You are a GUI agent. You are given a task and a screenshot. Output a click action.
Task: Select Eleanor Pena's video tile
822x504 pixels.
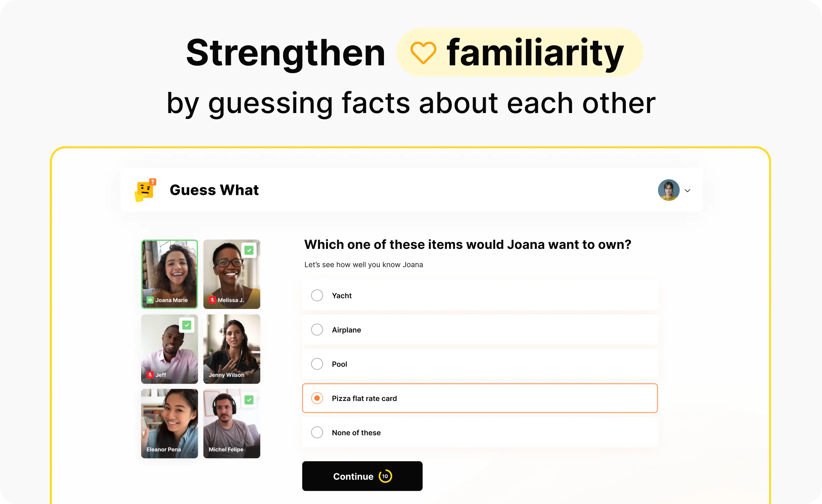(x=170, y=423)
